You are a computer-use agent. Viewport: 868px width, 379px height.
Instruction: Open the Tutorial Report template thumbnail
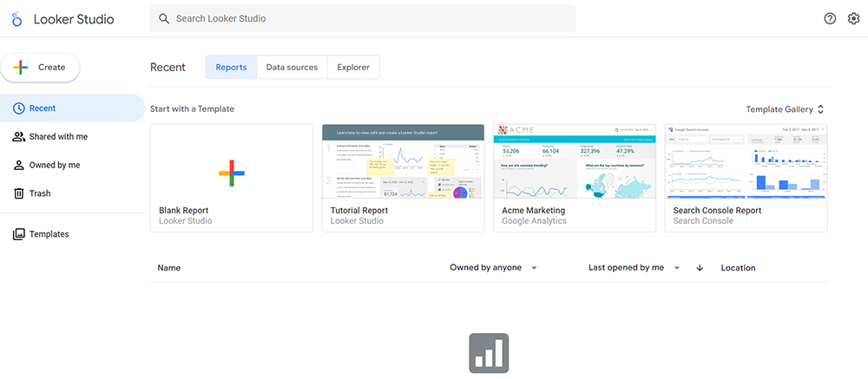point(403,161)
